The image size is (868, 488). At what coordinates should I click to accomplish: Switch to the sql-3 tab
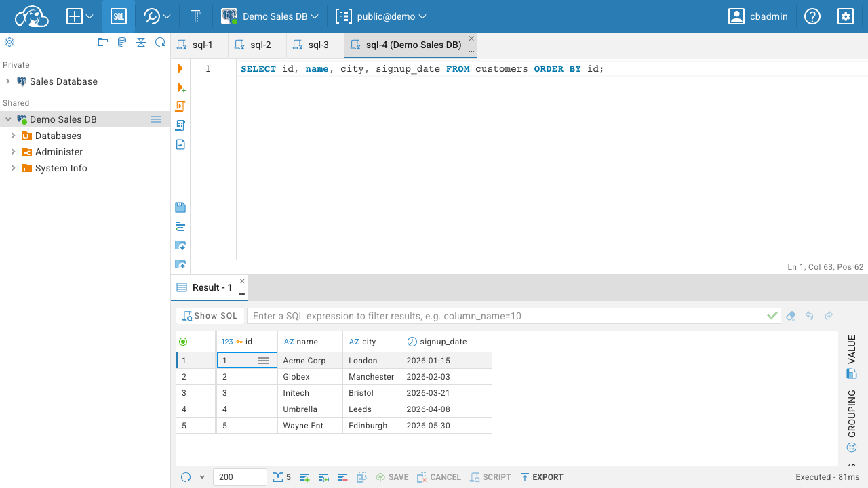pos(315,45)
